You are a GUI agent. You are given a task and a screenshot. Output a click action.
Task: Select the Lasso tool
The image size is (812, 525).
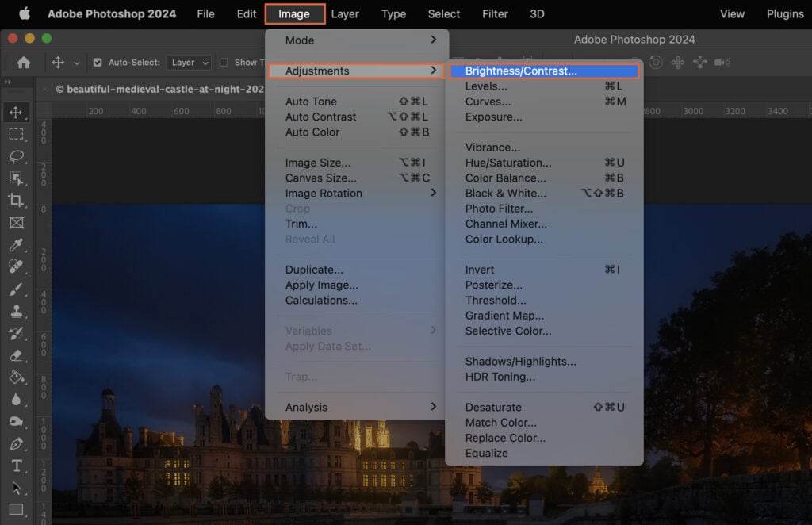coord(16,156)
